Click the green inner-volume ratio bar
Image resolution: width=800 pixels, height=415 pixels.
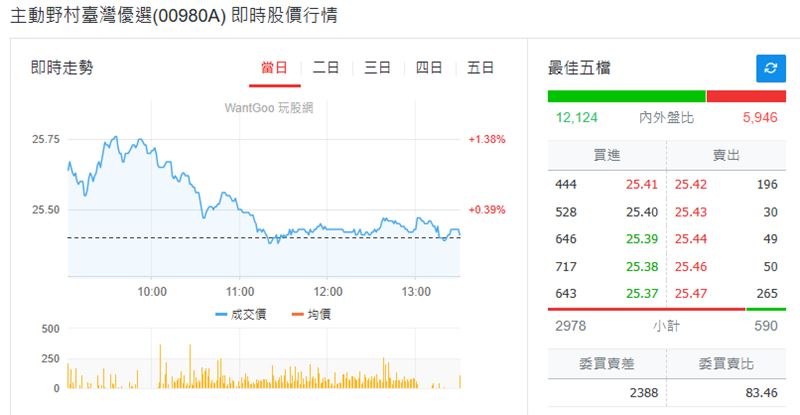point(627,96)
